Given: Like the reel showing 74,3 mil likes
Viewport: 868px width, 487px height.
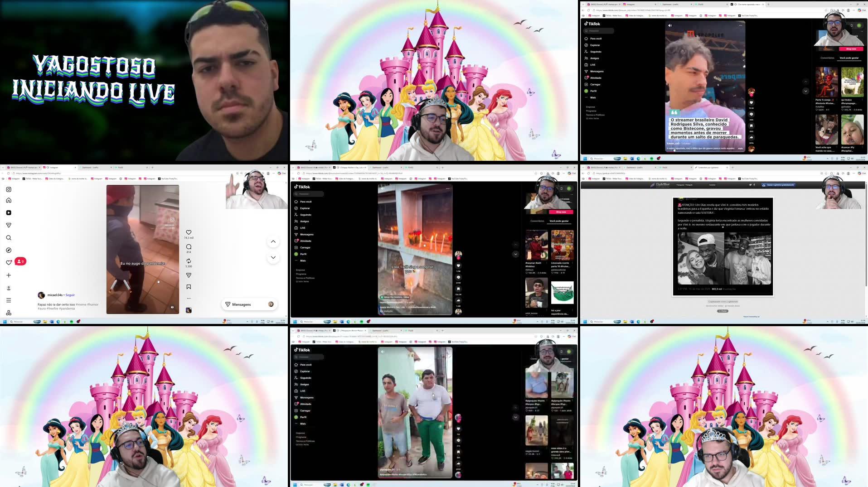Looking at the screenshot, I should [189, 232].
